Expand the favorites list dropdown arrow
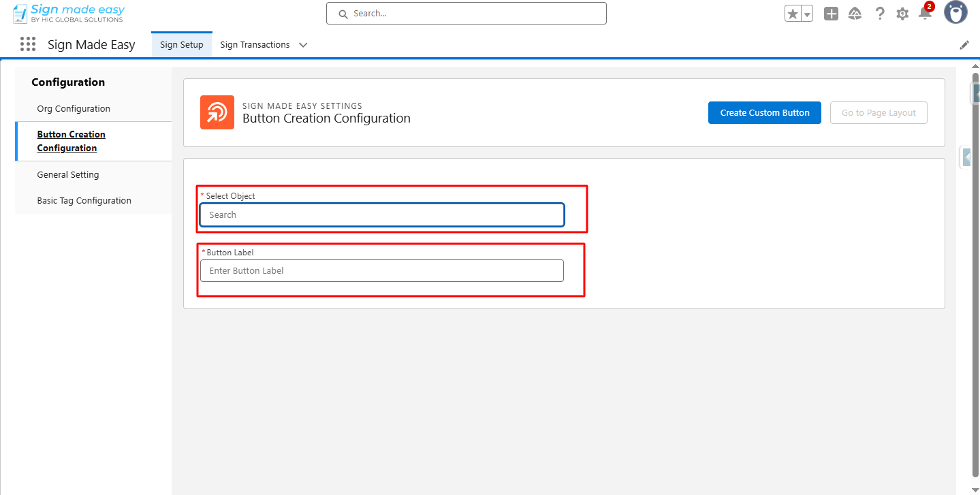The height and width of the screenshot is (495, 980). click(807, 14)
